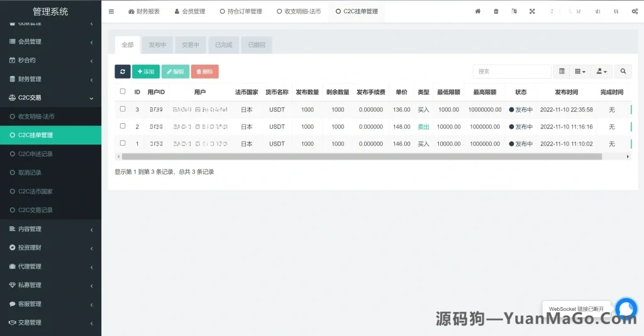
Task: Collapse the C2C交易 sidebar chevron
Action: pos(92,98)
